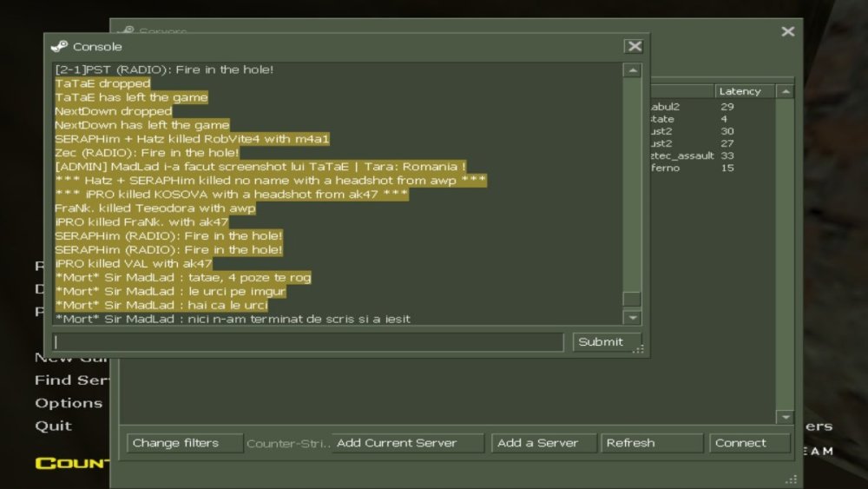Select aztec_assault server row
The width and height of the screenshot is (868, 489).
tap(712, 155)
